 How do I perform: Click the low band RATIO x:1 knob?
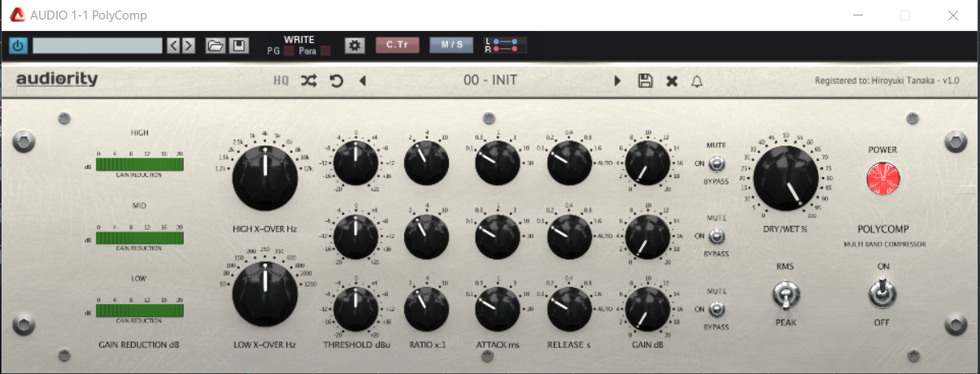[x=426, y=309]
